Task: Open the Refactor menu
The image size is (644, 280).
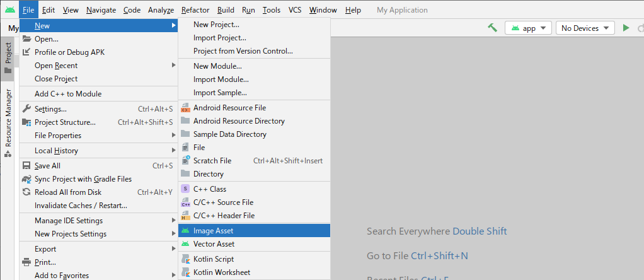Action: pyautogui.click(x=195, y=10)
